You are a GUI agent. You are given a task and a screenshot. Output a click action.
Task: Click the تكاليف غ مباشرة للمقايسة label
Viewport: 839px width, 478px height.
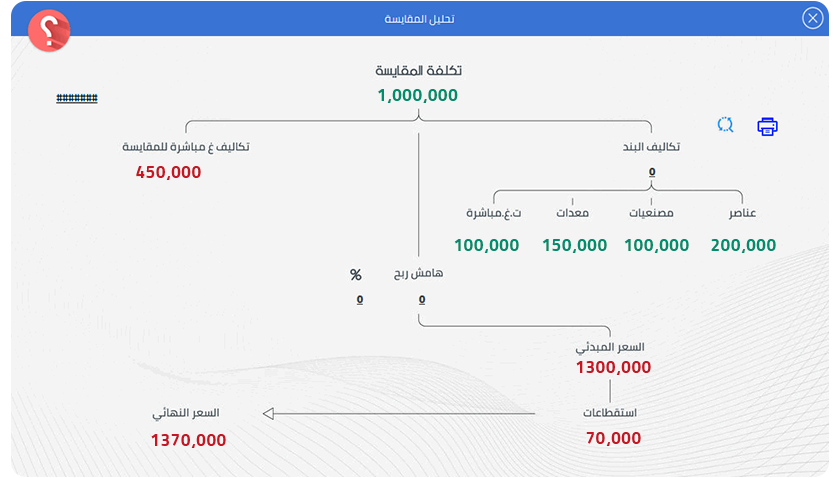(x=186, y=147)
